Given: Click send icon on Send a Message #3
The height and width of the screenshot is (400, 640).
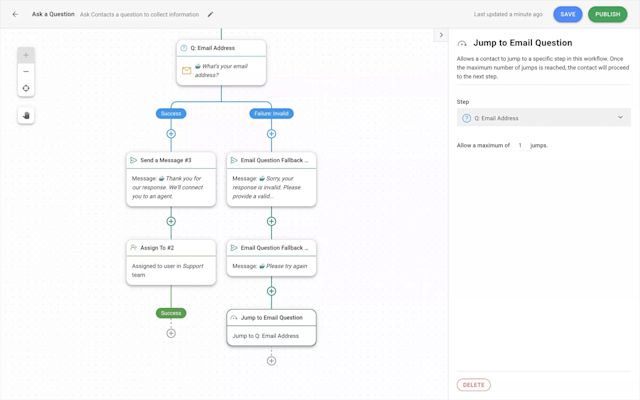Looking at the screenshot, I should tap(133, 160).
